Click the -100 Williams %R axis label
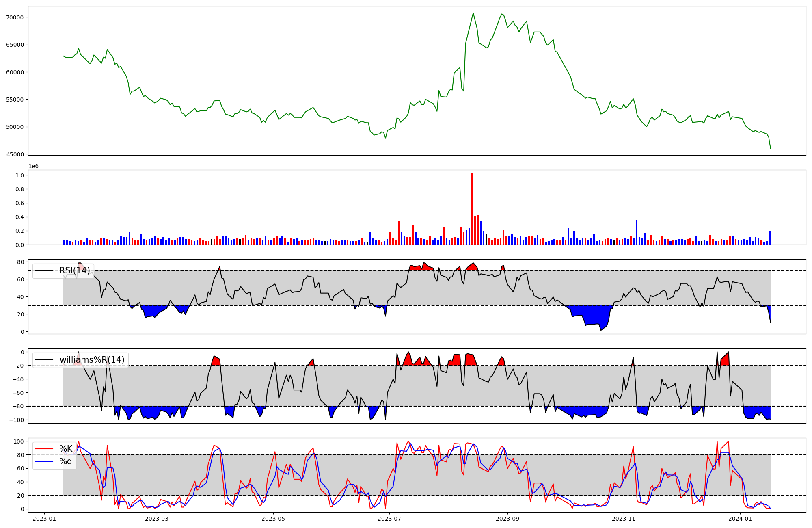The width and height of the screenshot is (812, 528). point(16,420)
